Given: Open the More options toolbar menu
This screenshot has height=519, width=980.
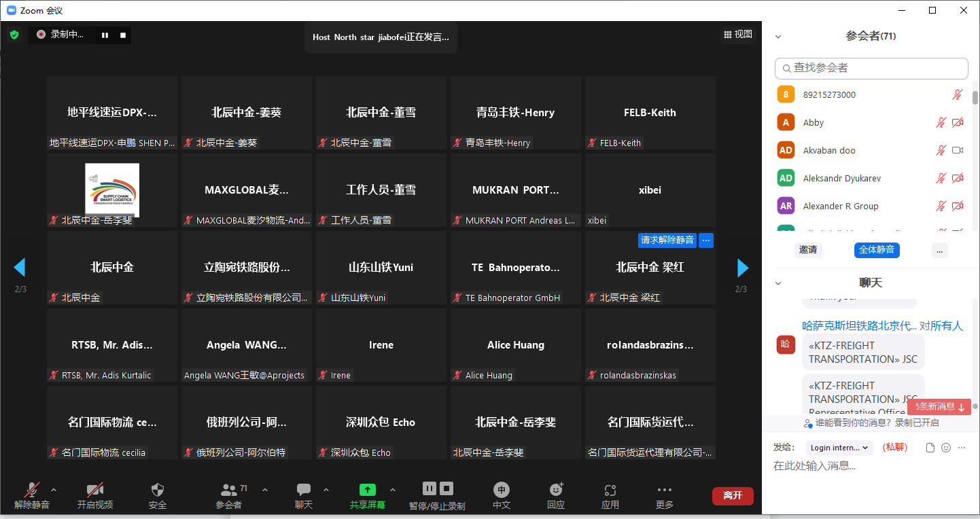Looking at the screenshot, I should pos(664,490).
